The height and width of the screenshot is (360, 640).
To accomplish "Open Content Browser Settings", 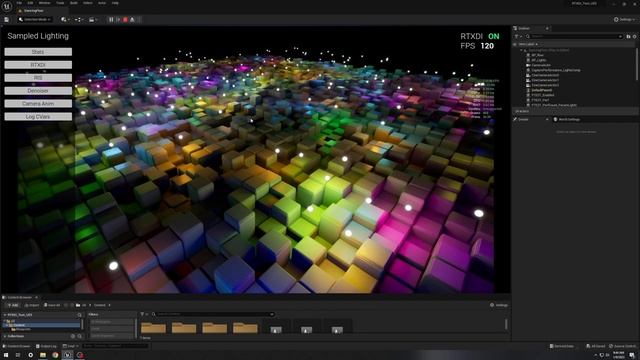I will (x=499, y=305).
